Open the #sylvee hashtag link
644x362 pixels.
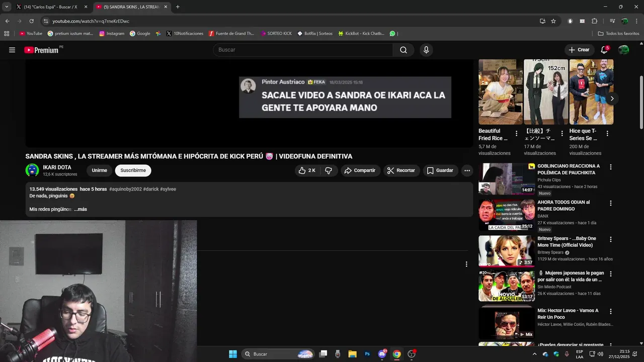(168, 189)
